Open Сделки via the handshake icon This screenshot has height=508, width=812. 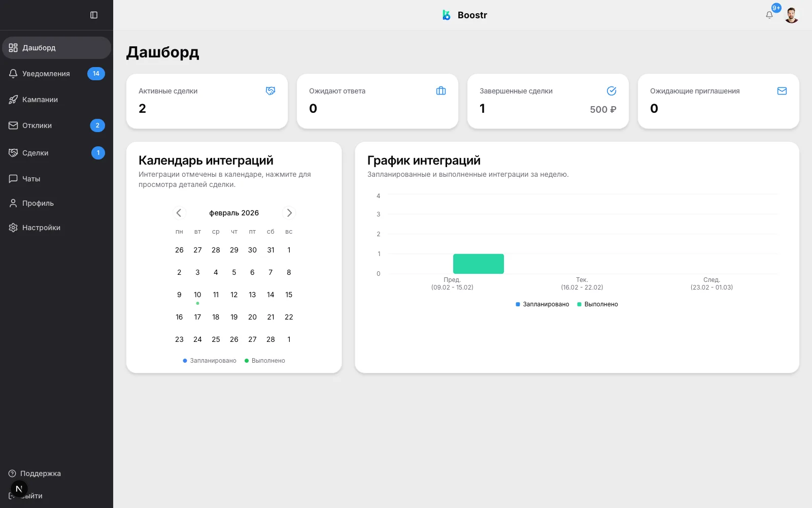(13, 152)
